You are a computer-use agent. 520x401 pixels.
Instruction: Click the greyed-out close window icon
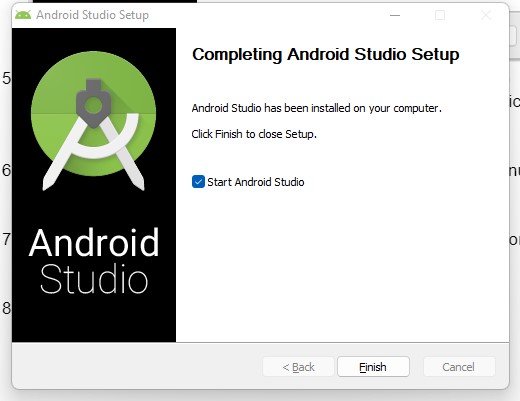486,15
